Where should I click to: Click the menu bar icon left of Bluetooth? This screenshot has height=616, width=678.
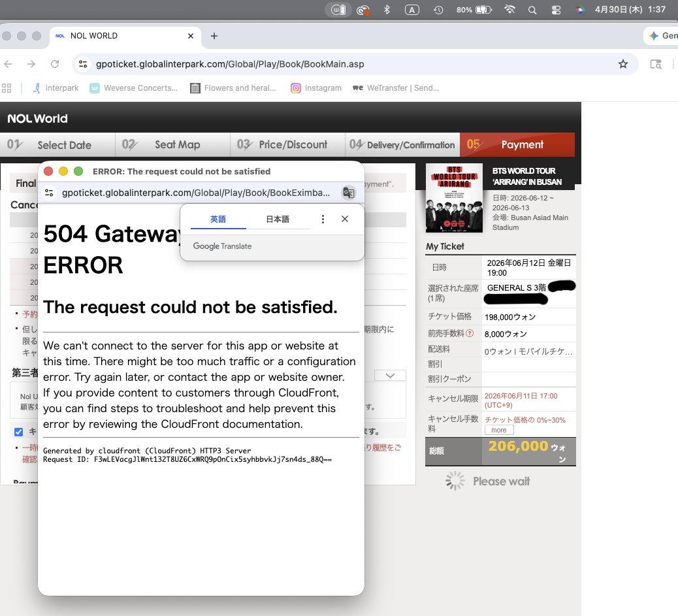coord(363,10)
